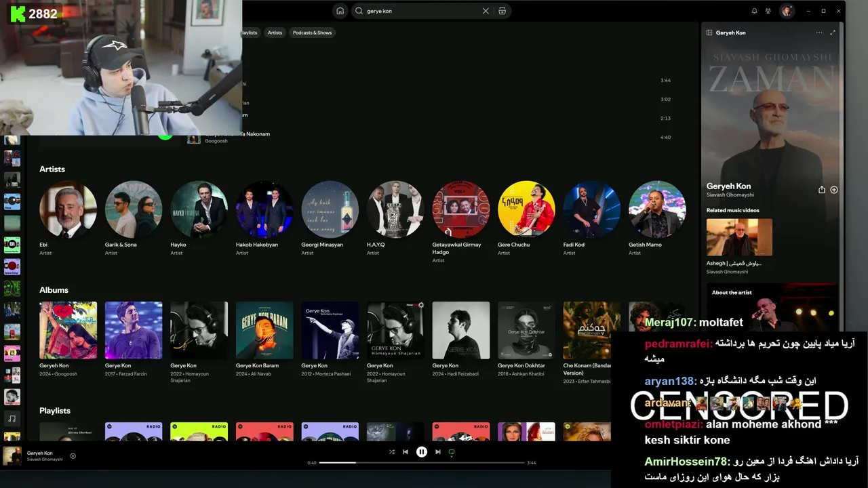
Task: Open the artist Hakob Hakobyan
Action: pyautogui.click(x=264, y=209)
